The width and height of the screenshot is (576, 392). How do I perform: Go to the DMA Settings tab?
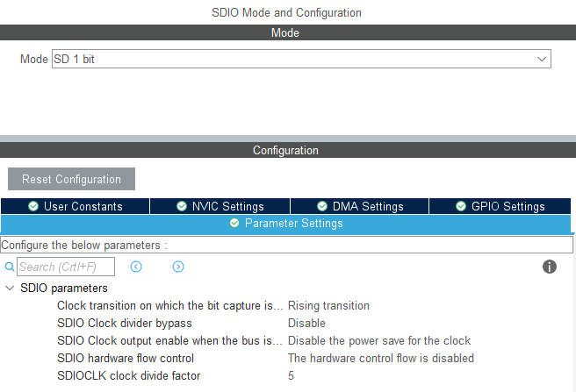click(x=360, y=206)
